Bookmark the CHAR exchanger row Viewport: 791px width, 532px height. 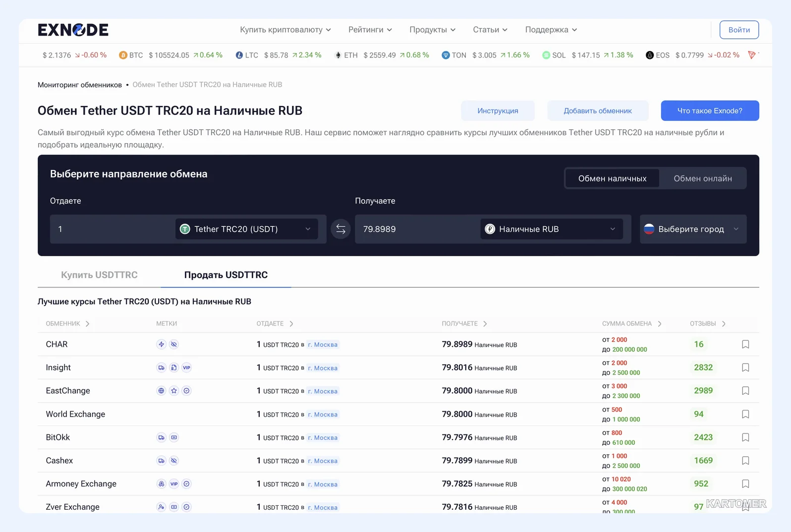(745, 344)
